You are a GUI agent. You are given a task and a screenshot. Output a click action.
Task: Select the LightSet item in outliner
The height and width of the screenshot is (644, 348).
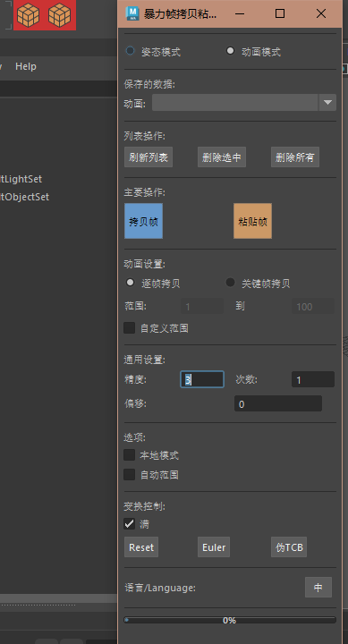click(x=21, y=179)
